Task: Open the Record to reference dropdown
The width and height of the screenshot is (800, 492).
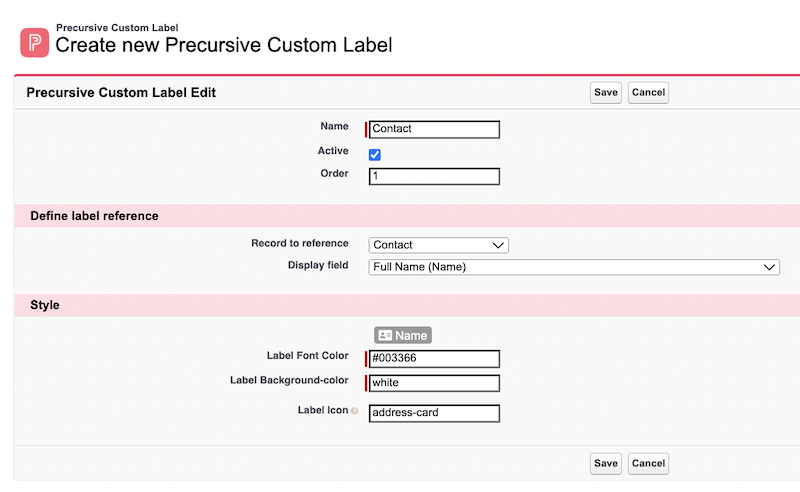Action: 438,245
